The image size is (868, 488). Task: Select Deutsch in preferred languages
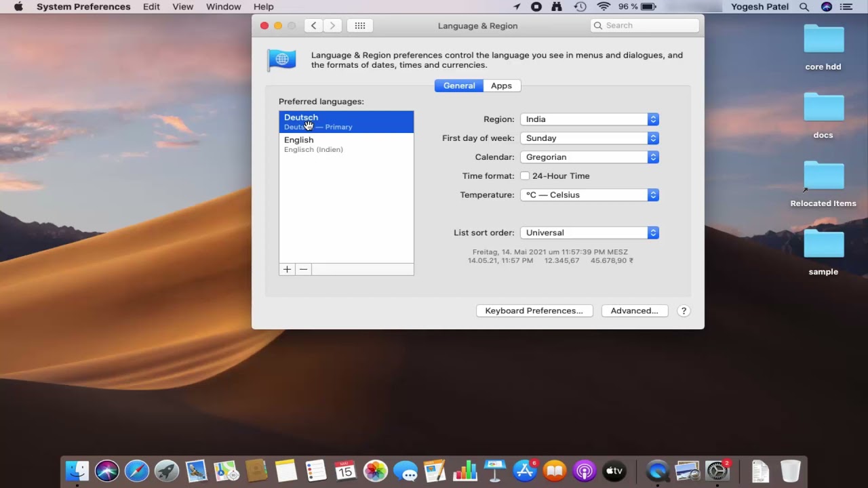click(x=347, y=122)
